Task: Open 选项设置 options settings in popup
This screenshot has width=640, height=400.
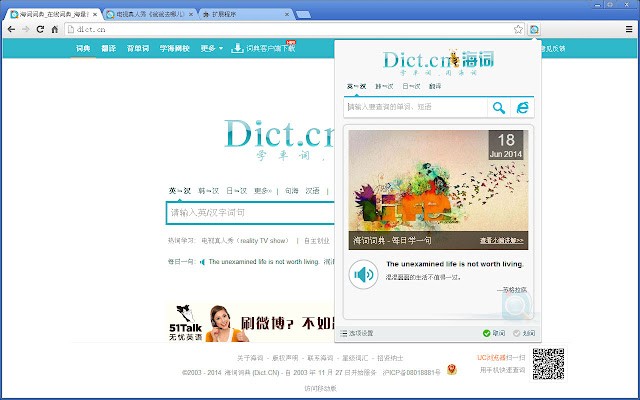Action: tap(357, 333)
